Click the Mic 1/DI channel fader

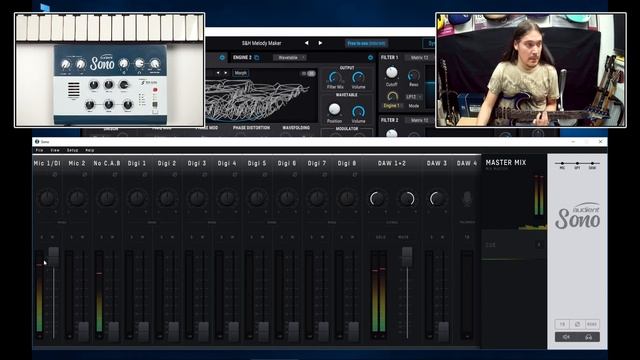click(x=53, y=257)
